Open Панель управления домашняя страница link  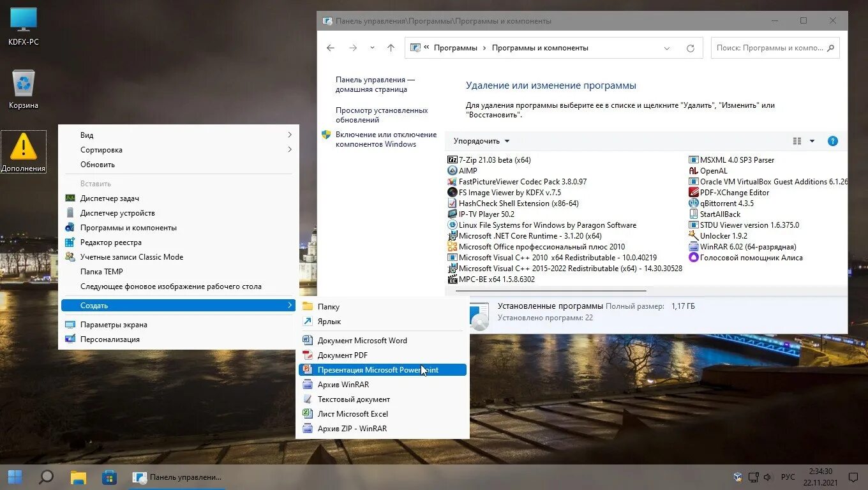(375, 85)
